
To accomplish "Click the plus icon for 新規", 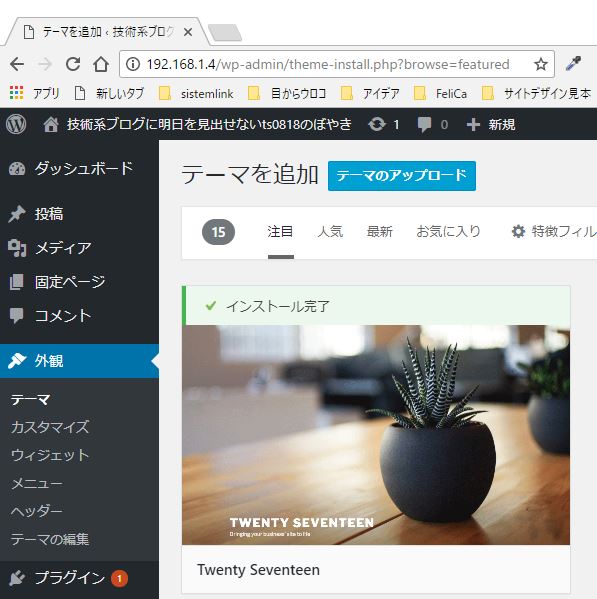I will [473, 125].
